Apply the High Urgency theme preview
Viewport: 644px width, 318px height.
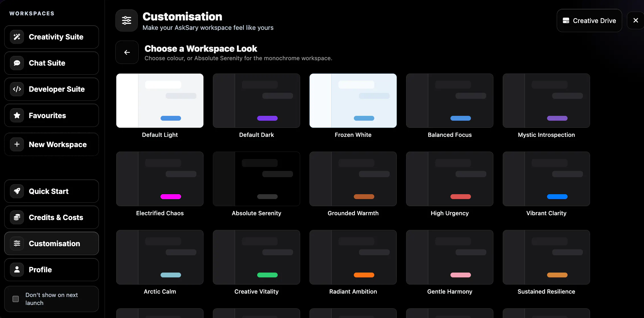pyautogui.click(x=450, y=179)
